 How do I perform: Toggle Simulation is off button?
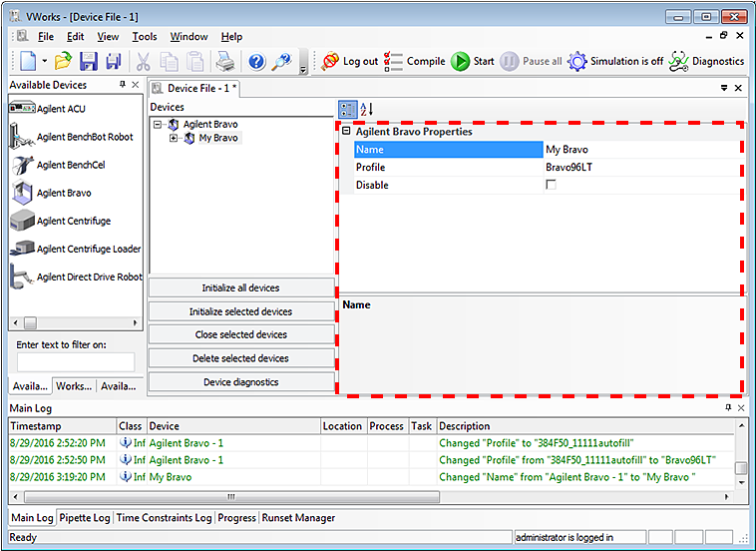[615, 62]
